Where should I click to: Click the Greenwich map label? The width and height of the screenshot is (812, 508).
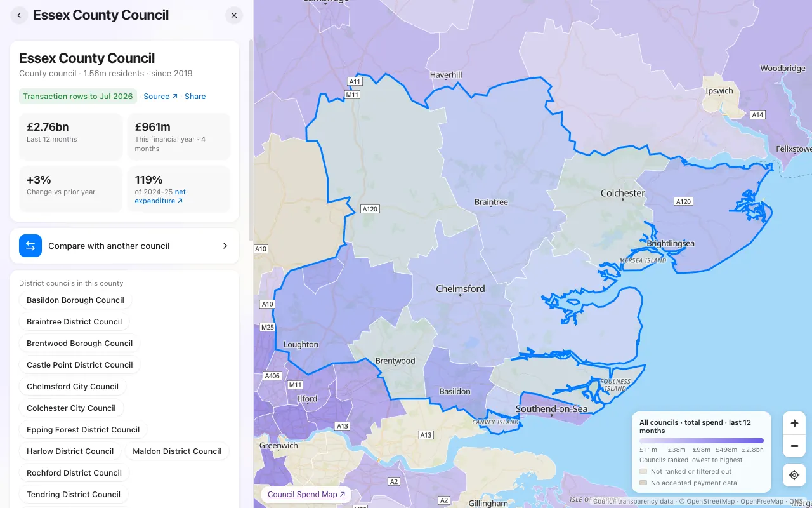pos(278,446)
